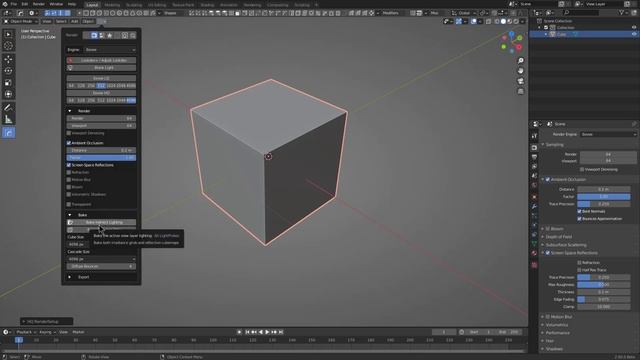Open Render properties tab icon
Viewport: 640px width, 360px height.
pos(534,147)
